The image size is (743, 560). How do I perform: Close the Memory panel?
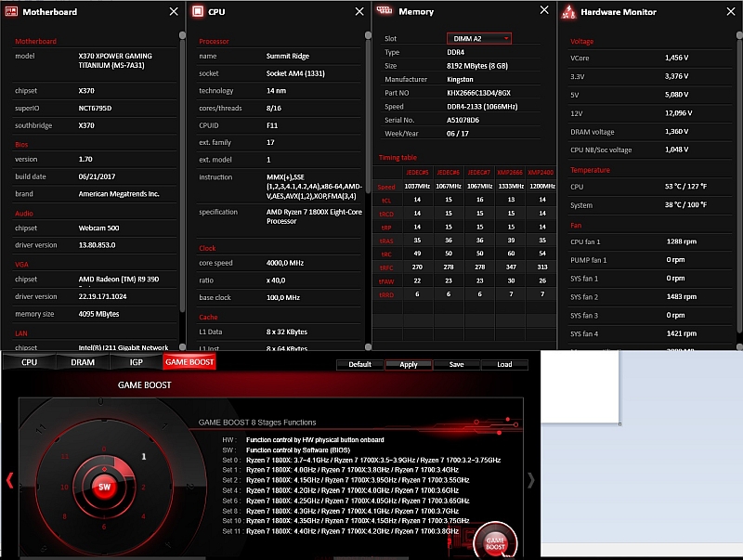point(544,10)
